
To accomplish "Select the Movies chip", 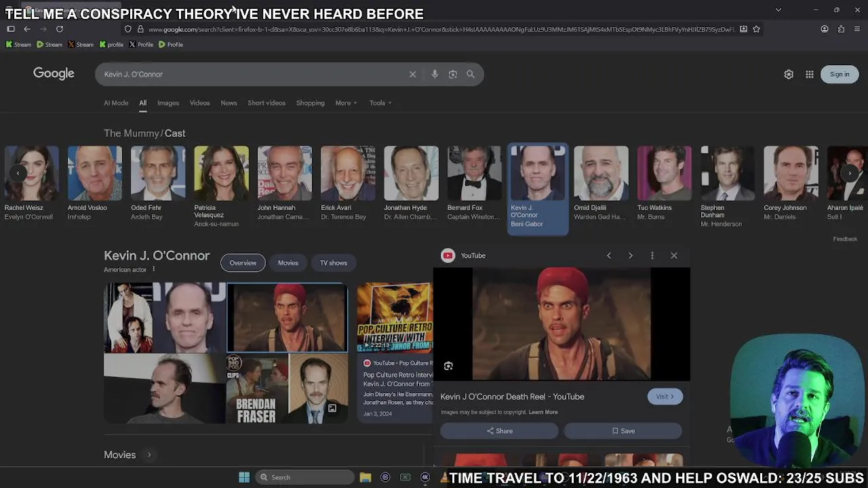I will tap(288, 263).
